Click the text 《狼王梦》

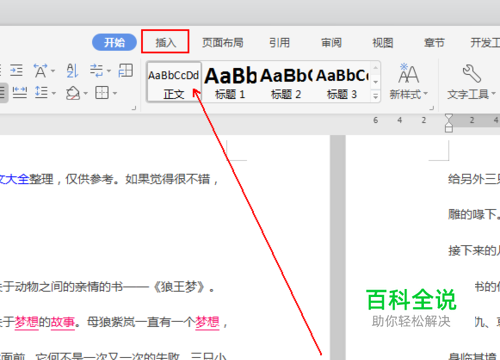[178, 287]
